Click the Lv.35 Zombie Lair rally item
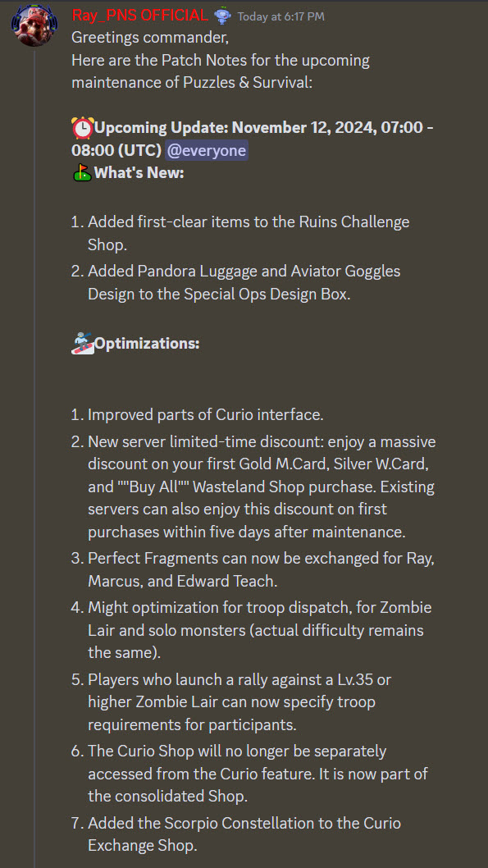This screenshot has height=868, width=488. (239, 701)
